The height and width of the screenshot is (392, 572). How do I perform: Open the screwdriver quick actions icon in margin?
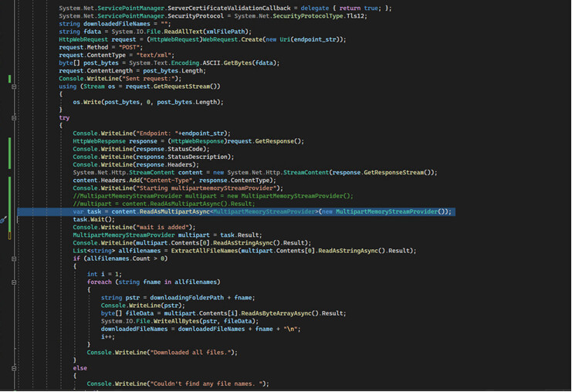click(x=3, y=219)
